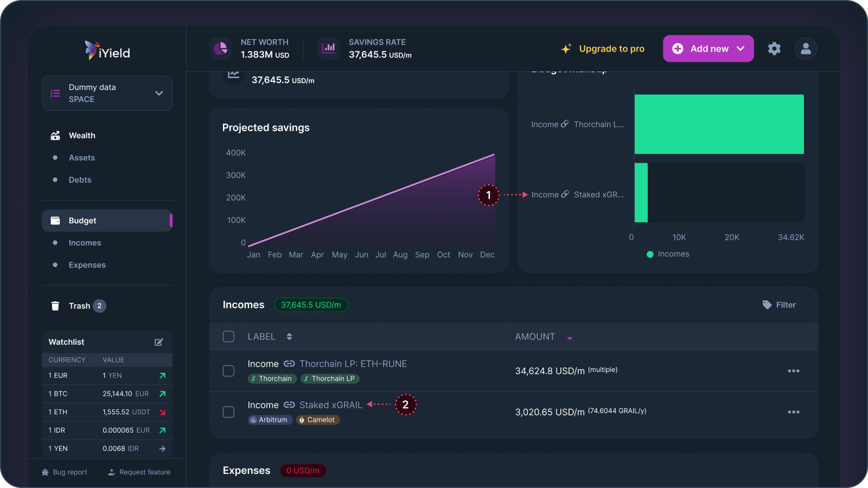
Task: Click the Filter tag icon
Action: [767, 305]
